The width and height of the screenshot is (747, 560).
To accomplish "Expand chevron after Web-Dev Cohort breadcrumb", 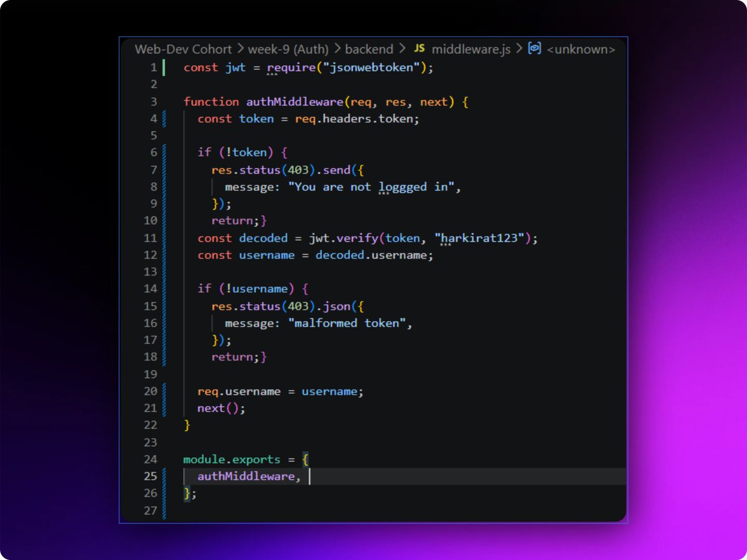I will click(x=240, y=49).
